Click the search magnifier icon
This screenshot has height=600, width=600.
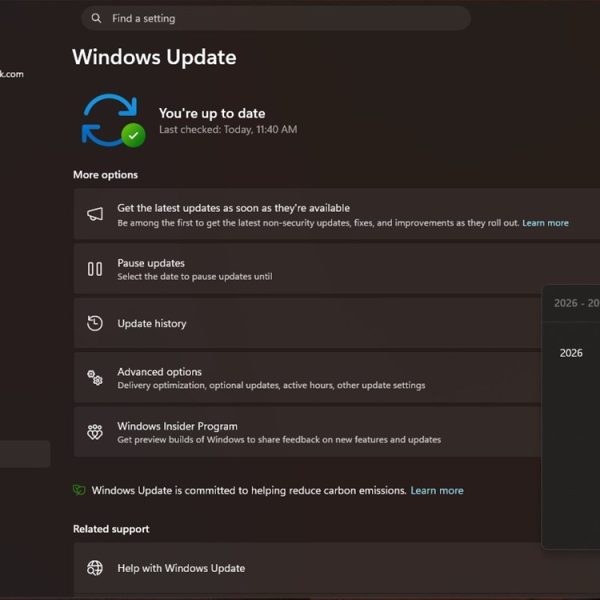tap(96, 18)
